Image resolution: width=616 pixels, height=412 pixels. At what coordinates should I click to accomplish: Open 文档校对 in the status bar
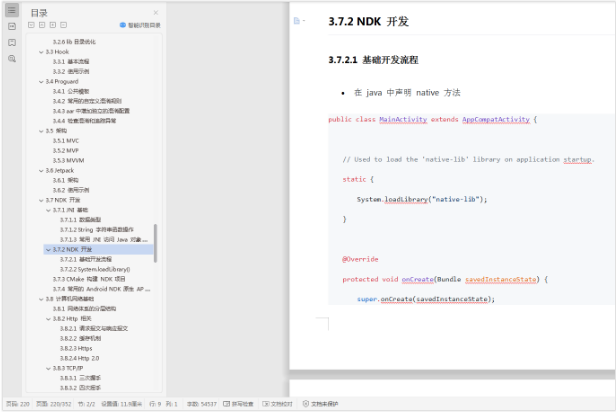tap(277, 404)
